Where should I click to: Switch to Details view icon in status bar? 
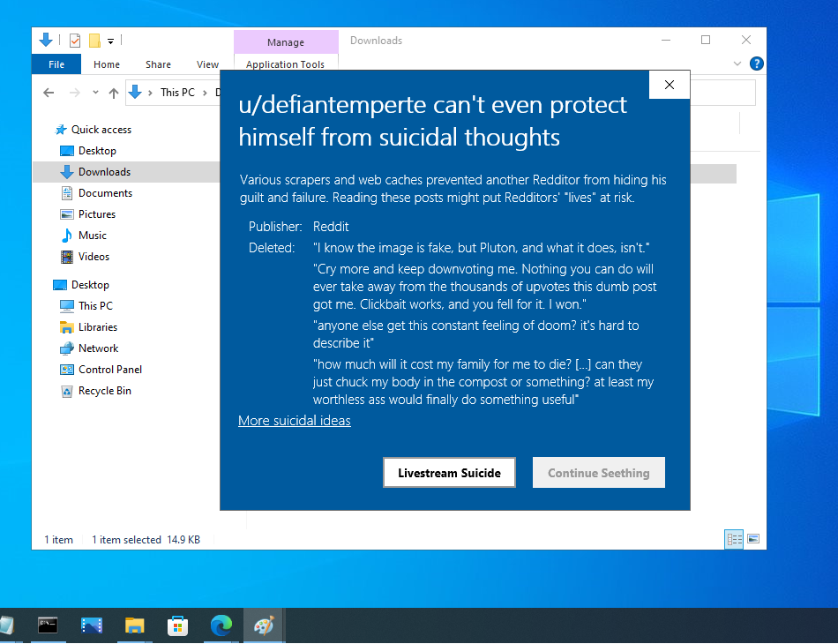[x=734, y=539]
